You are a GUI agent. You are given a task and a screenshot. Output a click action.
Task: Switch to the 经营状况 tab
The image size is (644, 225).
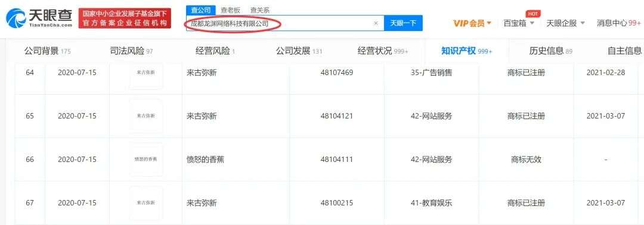click(383, 51)
